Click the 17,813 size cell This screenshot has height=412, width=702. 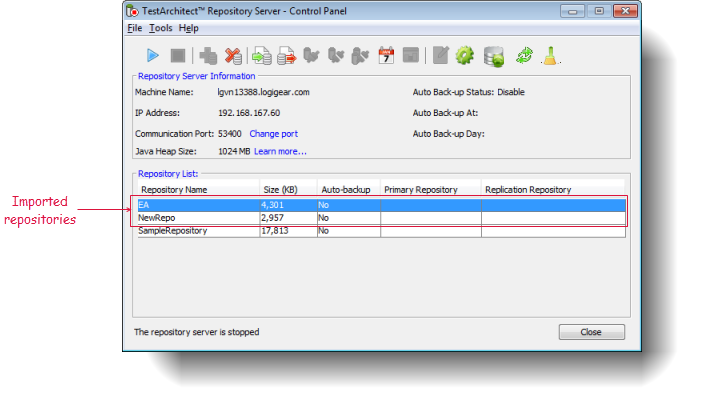coord(288,231)
